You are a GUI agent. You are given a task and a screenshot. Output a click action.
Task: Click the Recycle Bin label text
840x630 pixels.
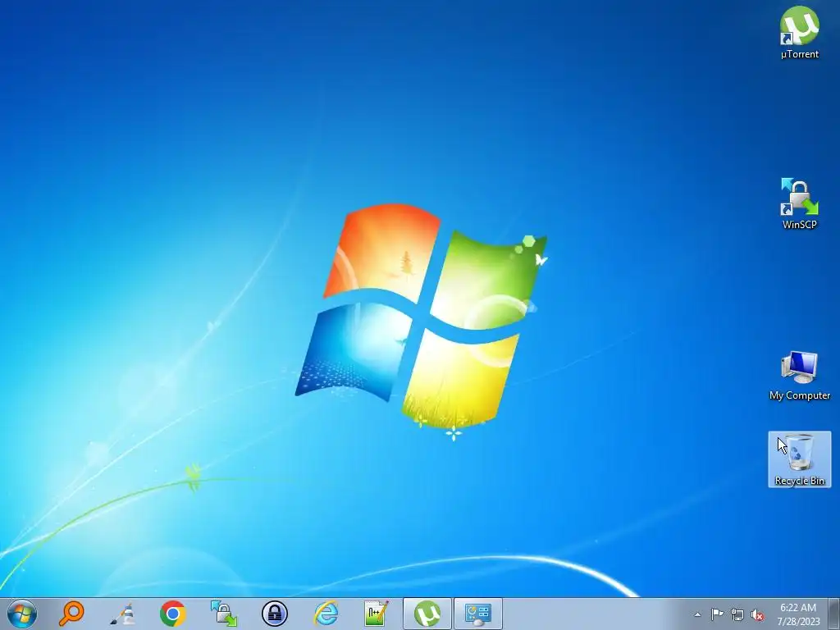(x=799, y=481)
